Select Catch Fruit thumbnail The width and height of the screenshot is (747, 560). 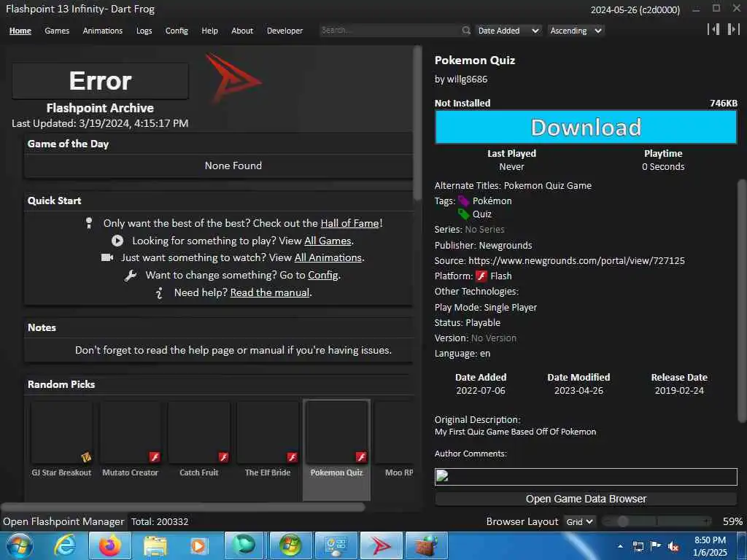(198, 433)
